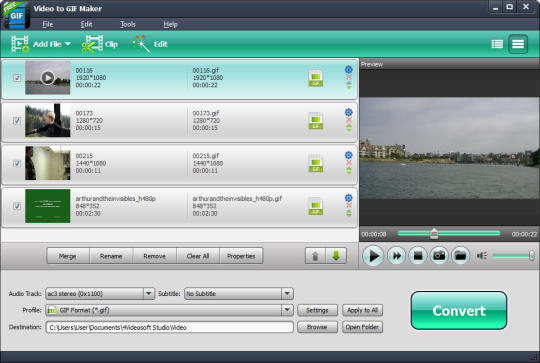Click the Open Folder button

(x=362, y=327)
